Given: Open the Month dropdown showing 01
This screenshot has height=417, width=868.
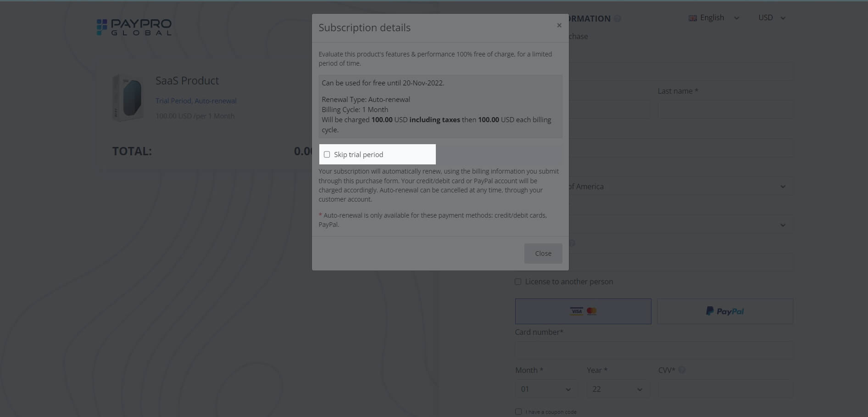Looking at the screenshot, I should coord(545,389).
